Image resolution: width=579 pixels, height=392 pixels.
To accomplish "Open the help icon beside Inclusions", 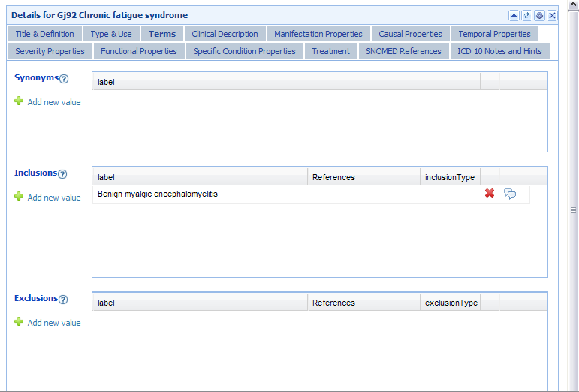I will point(62,174).
